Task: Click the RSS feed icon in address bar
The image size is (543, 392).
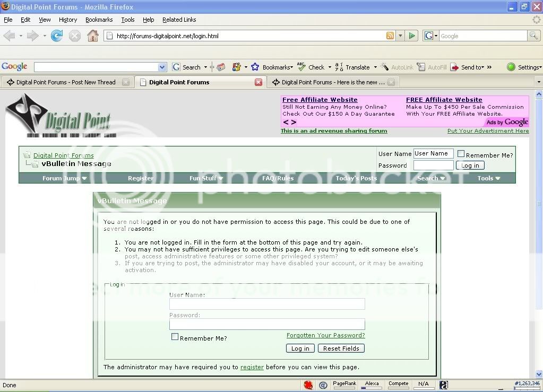Action: 390,36
